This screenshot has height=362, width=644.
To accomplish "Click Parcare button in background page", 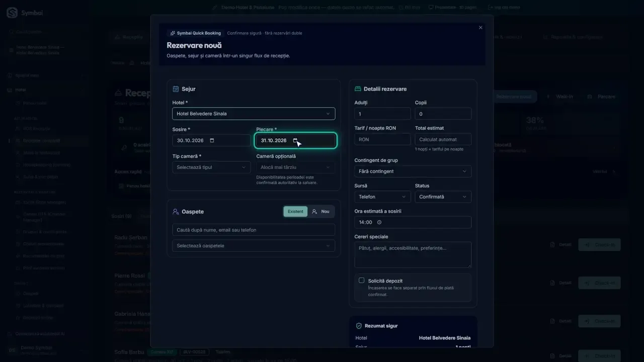I will click(x=601, y=97).
